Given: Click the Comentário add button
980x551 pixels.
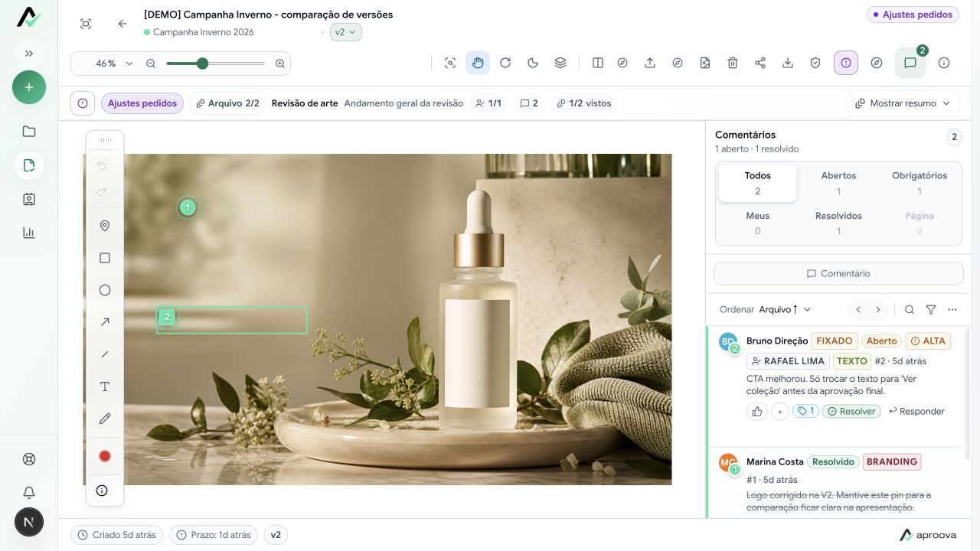Looking at the screenshot, I should (838, 273).
